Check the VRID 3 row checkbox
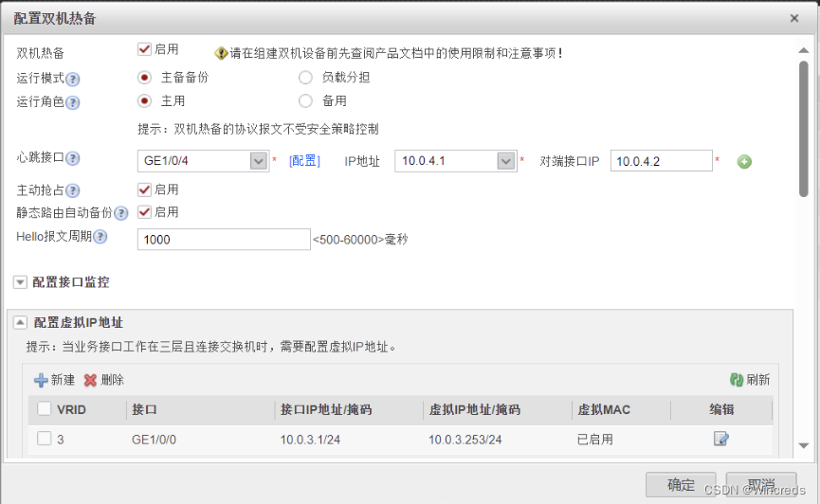This screenshot has height=504, width=820. point(45,439)
